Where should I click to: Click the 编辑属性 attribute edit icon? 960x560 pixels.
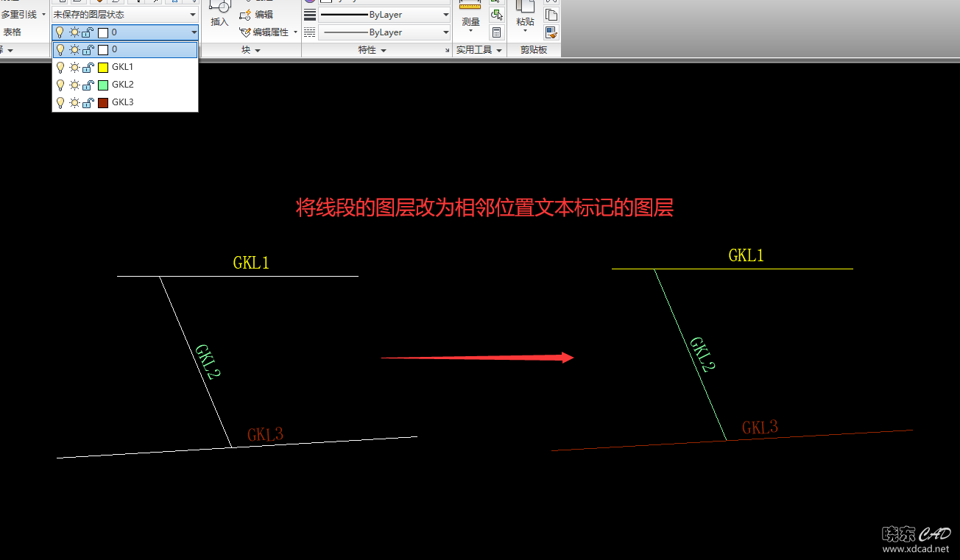tap(245, 32)
